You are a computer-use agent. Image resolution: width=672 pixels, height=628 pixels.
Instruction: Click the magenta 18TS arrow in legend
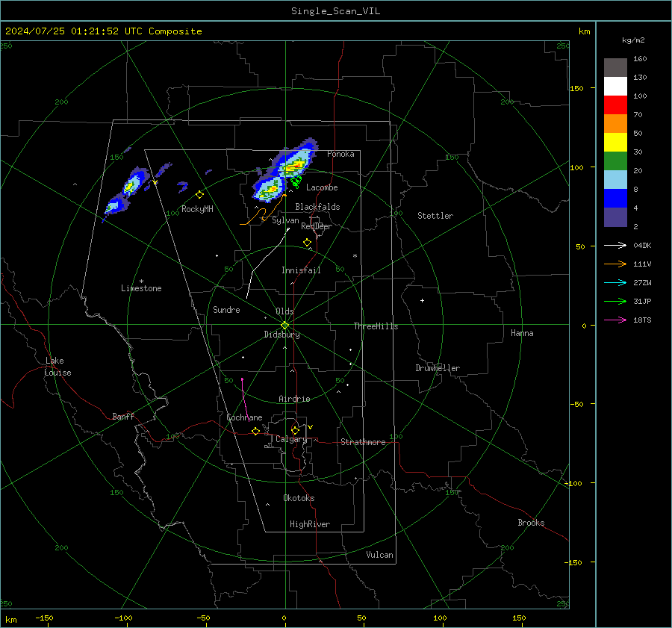(615, 320)
